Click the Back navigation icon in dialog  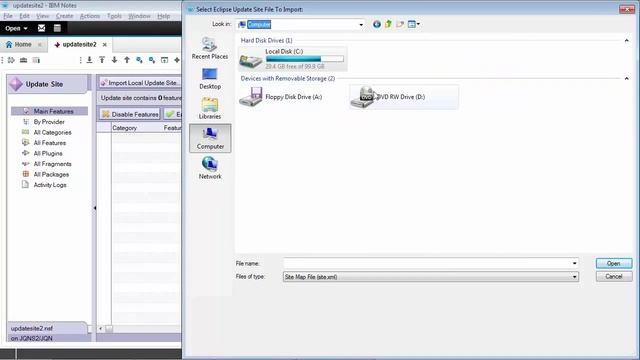377,24
